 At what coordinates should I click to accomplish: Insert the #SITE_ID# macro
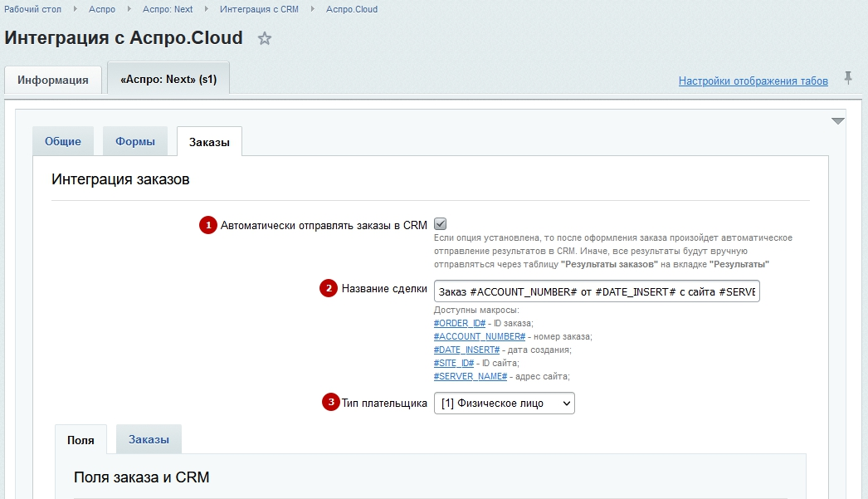454,364
